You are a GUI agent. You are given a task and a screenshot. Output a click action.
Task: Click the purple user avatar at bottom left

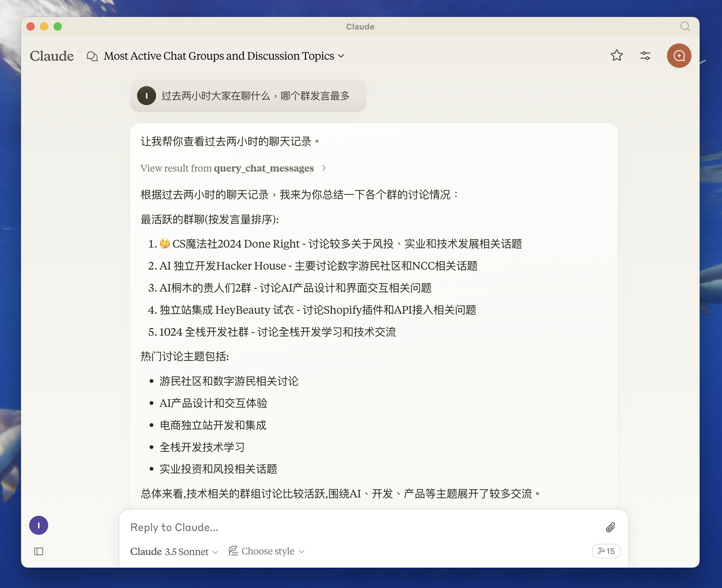pos(39,525)
